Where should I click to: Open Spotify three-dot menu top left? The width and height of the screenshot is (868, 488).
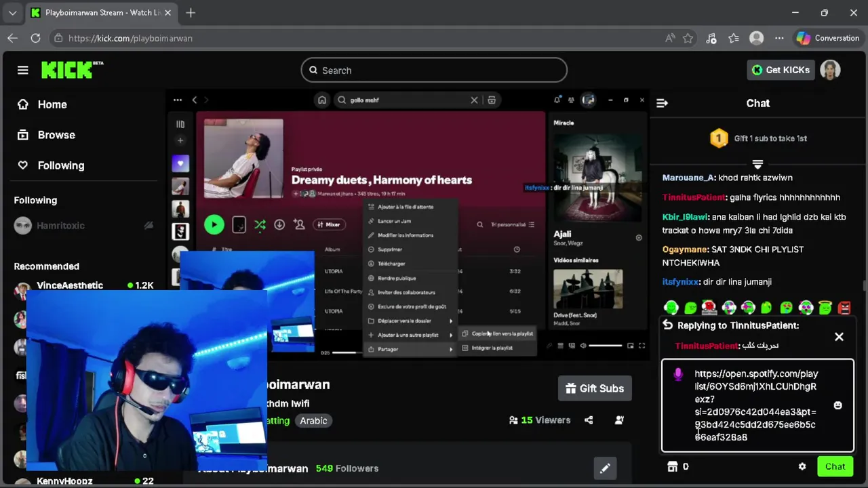pos(178,100)
